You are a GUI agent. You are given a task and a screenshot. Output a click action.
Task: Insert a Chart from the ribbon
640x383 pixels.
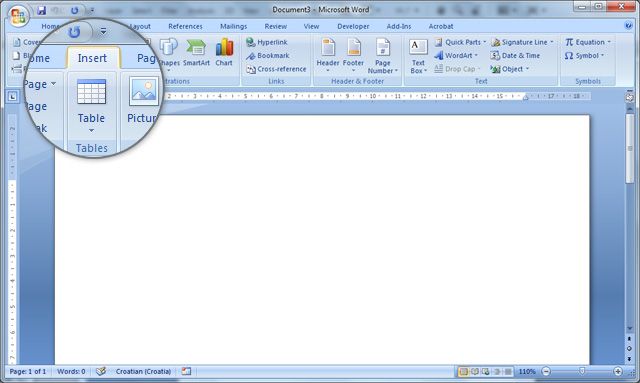[x=224, y=53]
